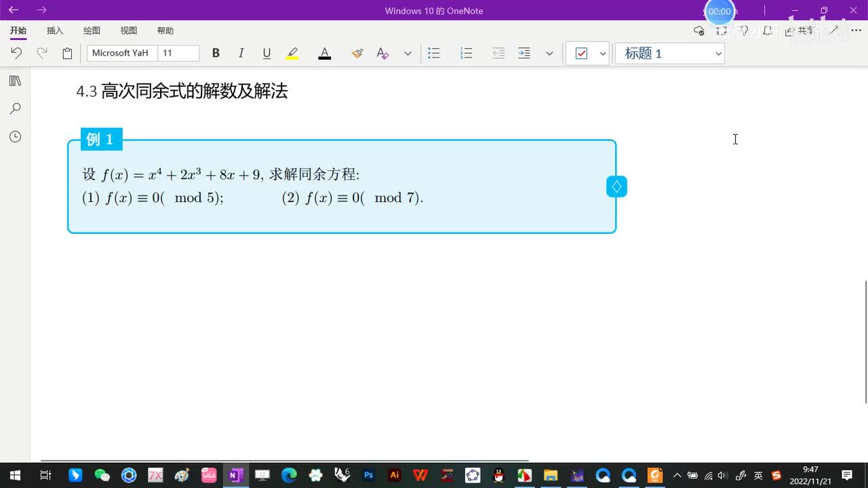Screen dimensions: 868x488
Task: Click the Paste clipboard icon
Action: [67, 53]
